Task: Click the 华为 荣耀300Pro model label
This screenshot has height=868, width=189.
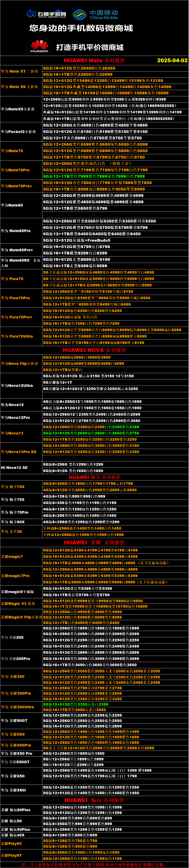Action: [x=16, y=693]
